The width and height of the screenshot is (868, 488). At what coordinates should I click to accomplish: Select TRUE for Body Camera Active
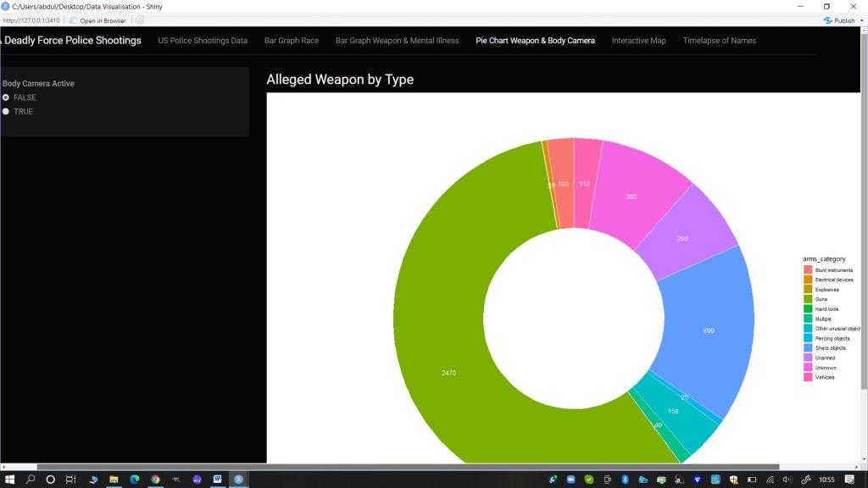coord(6,112)
